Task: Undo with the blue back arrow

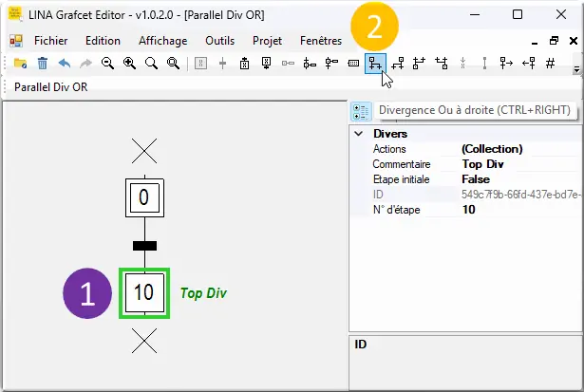Action: pos(65,64)
